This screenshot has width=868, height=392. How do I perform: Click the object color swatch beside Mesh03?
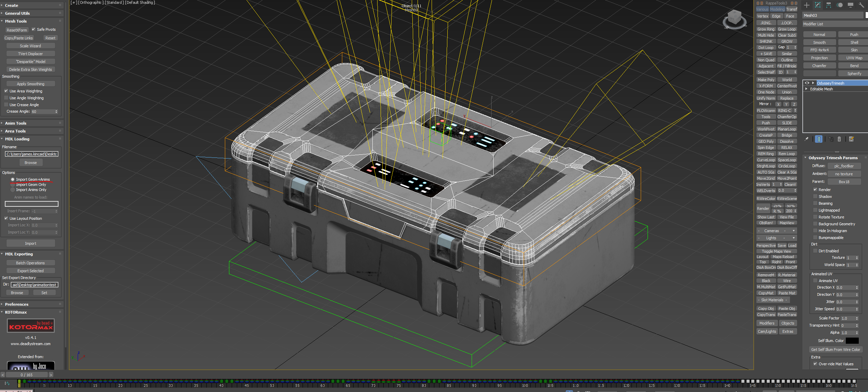(x=867, y=15)
